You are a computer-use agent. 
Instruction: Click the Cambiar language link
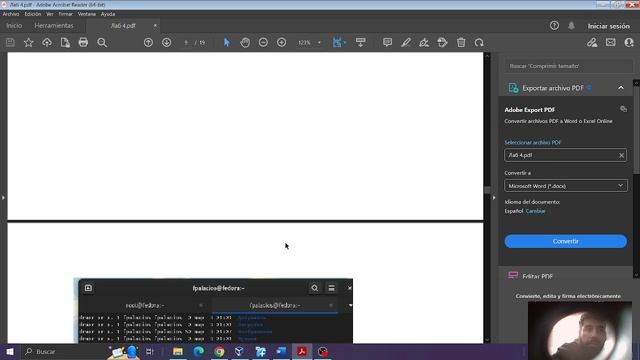tap(536, 211)
